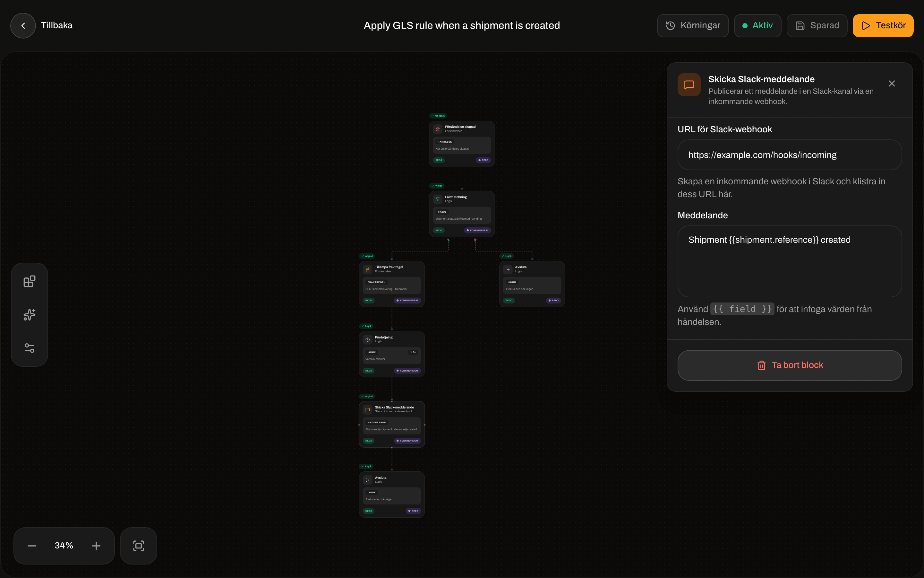Image resolution: width=924 pixels, height=578 pixels.
Task: Open the settings sliders tool in the side toolbar
Action: tap(30, 348)
